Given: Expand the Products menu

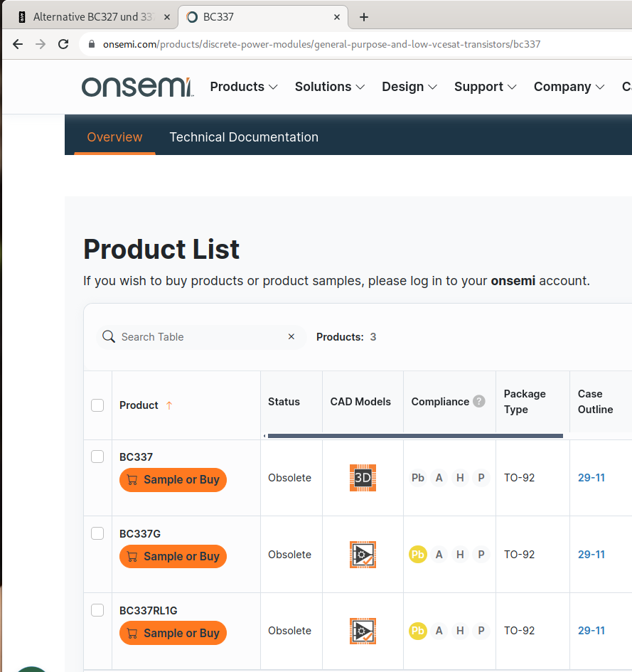Looking at the screenshot, I should pyautogui.click(x=244, y=87).
